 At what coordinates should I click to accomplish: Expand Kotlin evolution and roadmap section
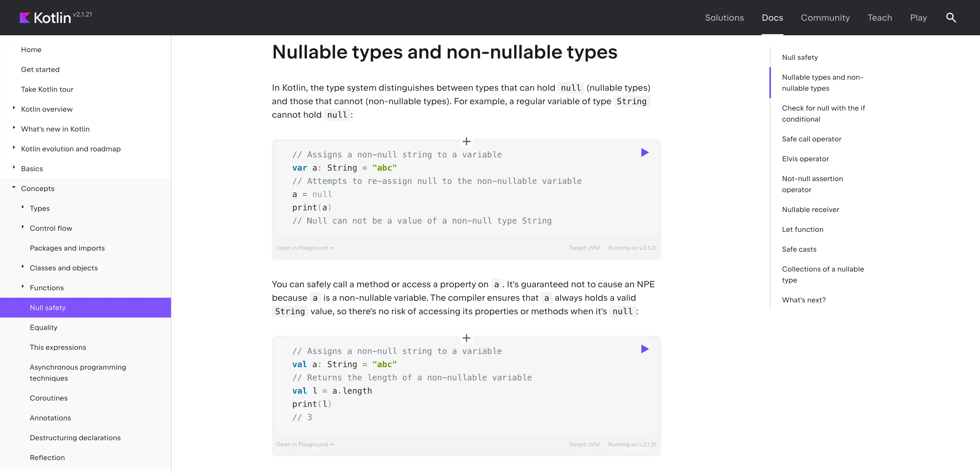(x=14, y=147)
